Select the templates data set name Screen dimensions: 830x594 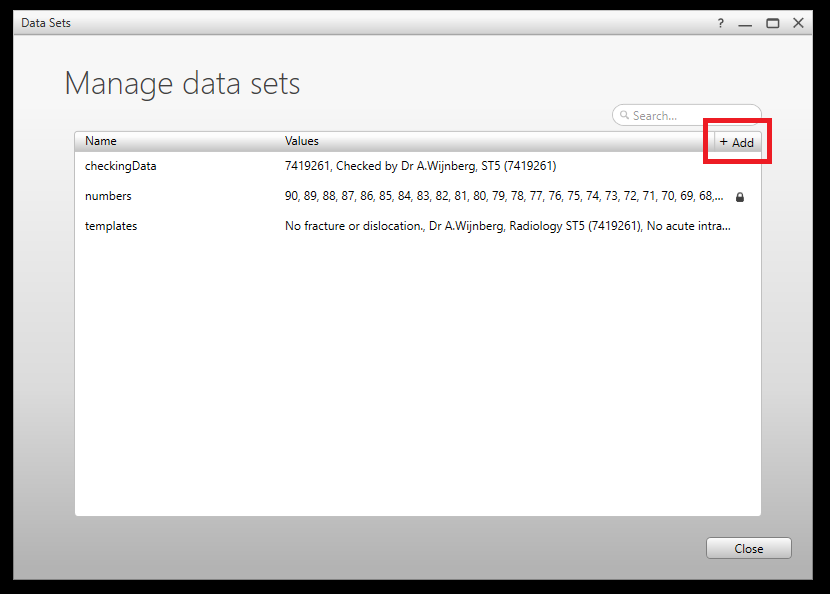[111, 226]
